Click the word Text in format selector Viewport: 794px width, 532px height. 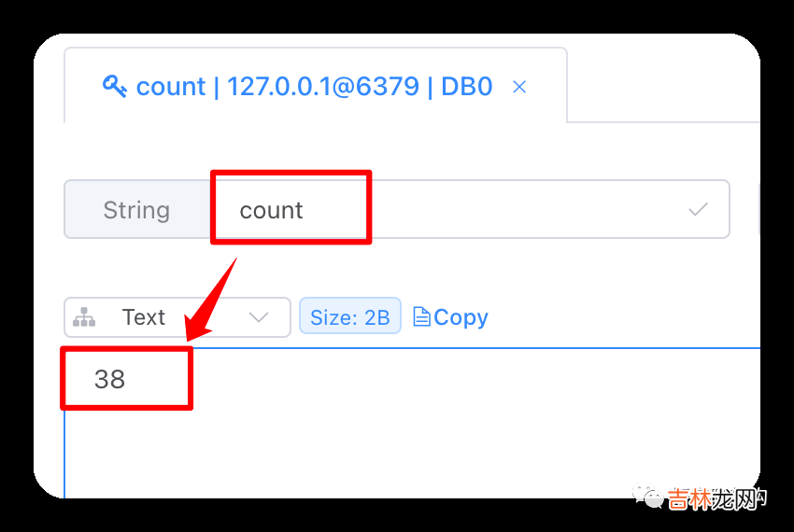coord(144,317)
